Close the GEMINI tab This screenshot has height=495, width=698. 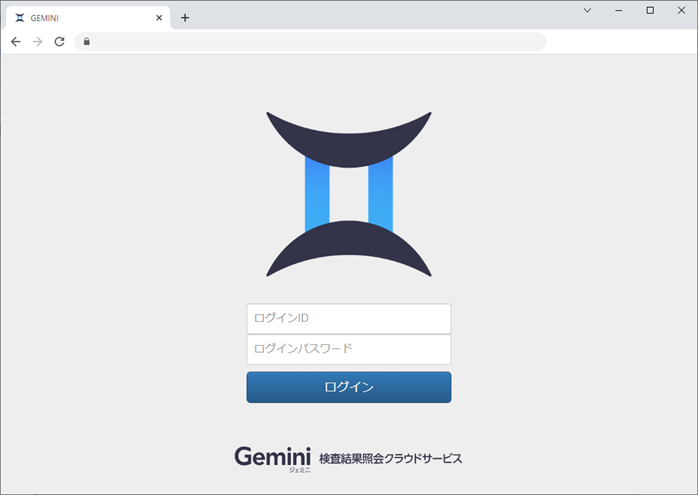(x=159, y=18)
